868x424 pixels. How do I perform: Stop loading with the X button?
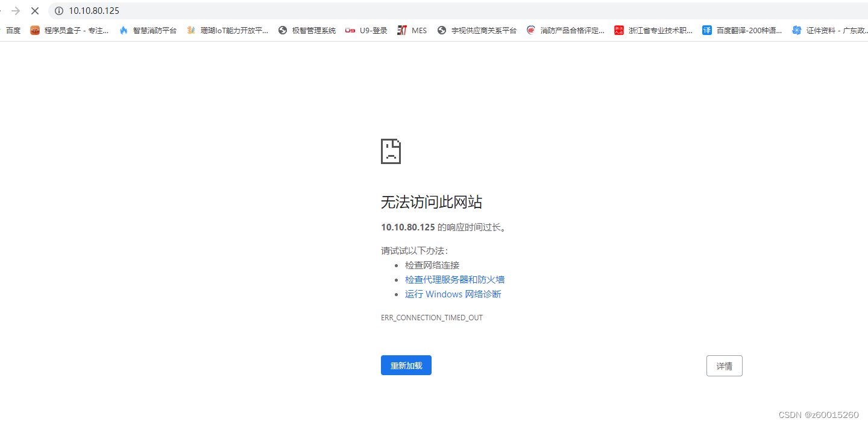click(35, 11)
